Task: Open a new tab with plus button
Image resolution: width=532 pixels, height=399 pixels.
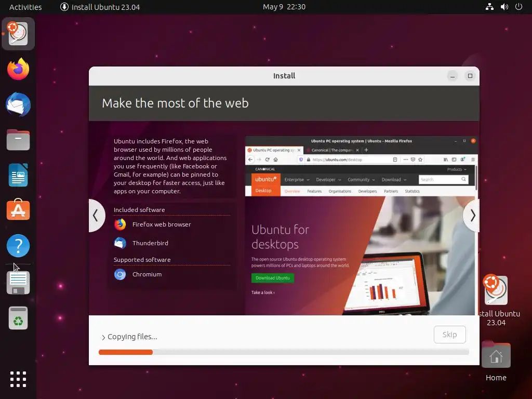Action: point(366,150)
